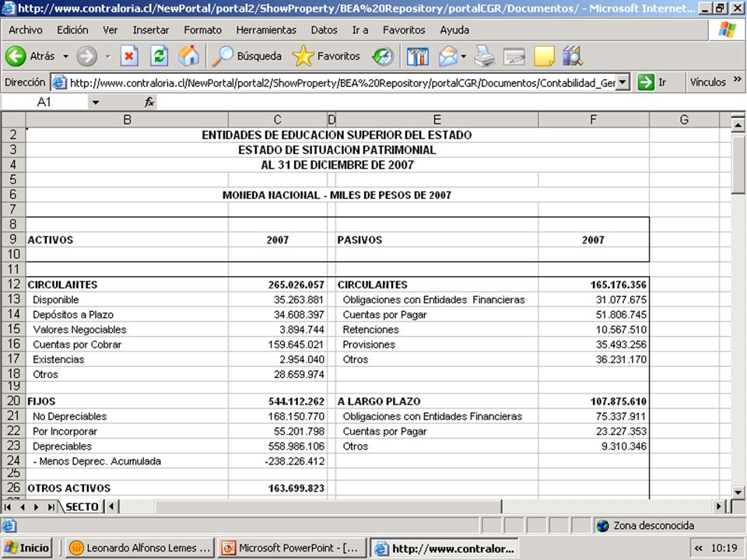Screen dimensions: 747x560
Task: Click horizontal scrollbar right arrow
Action: coord(719,506)
